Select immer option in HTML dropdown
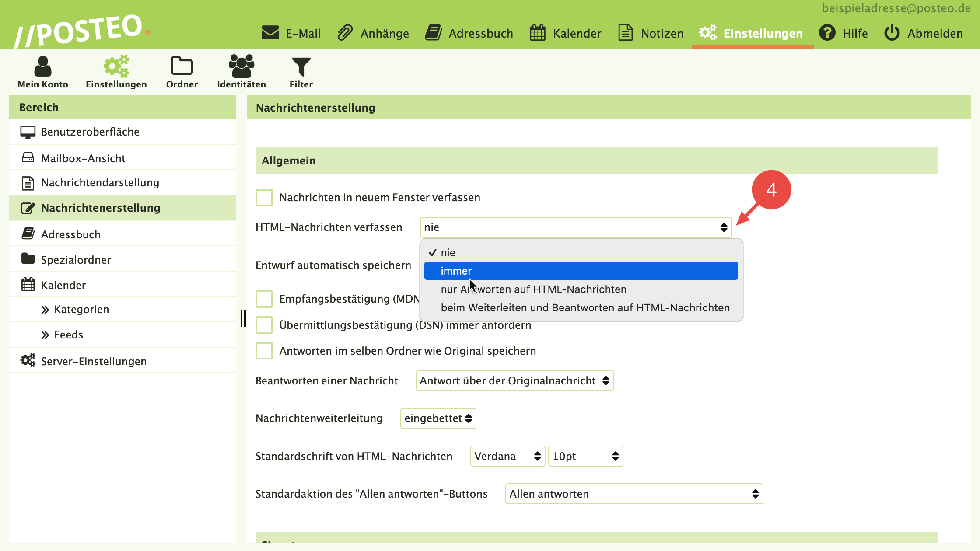The image size is (980, 551). click(x=581, y=271)
